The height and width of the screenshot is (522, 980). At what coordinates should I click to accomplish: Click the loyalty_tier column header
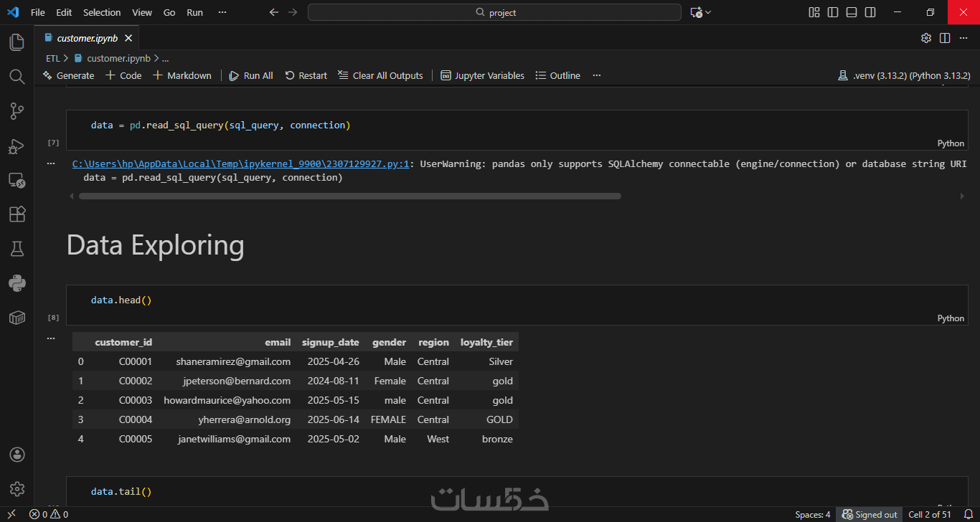point(486,342)
